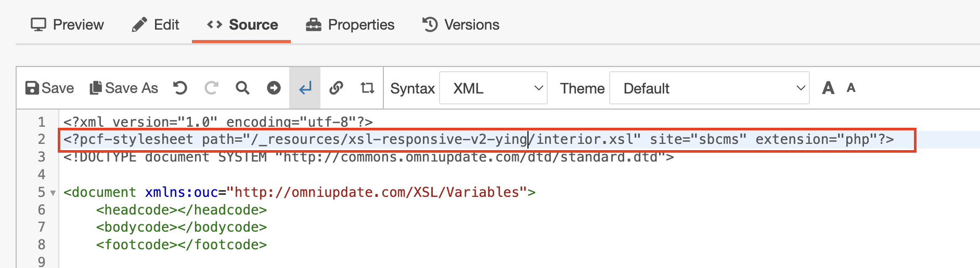This screenshot has height=268, width=980.
Task: Click the redo arrow icon
Action: 211,88
